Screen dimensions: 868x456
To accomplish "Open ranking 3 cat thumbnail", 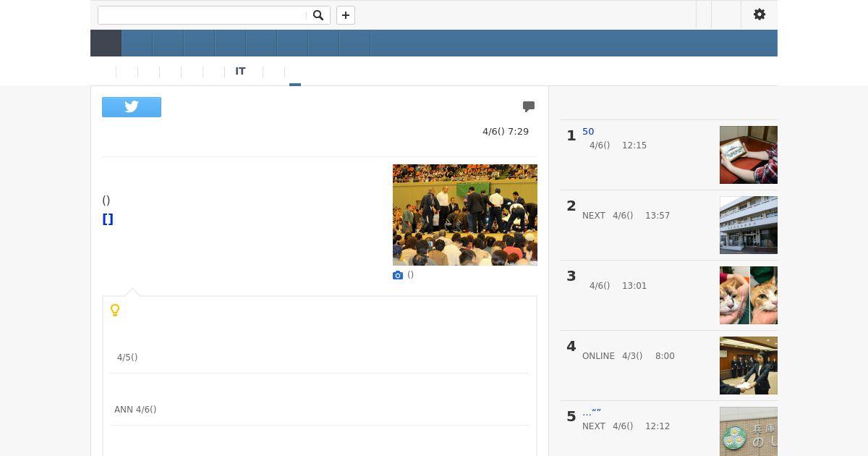I will pyautogui.click(x=749, y=295).
